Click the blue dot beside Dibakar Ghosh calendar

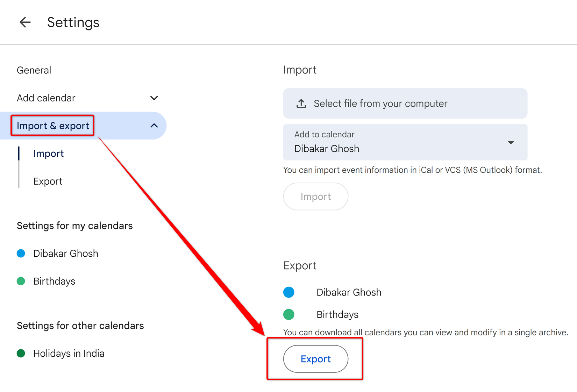pyautogui.click(x=21, y=253)
